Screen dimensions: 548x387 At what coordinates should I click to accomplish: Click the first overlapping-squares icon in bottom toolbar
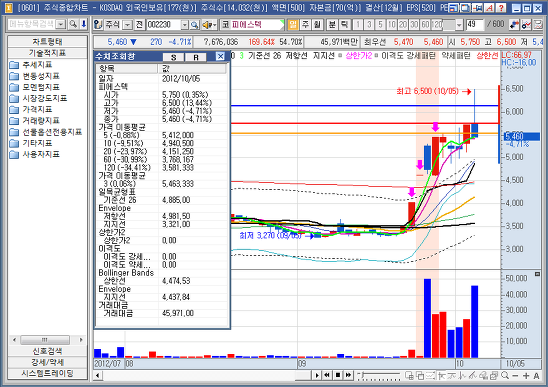point(409,375)
